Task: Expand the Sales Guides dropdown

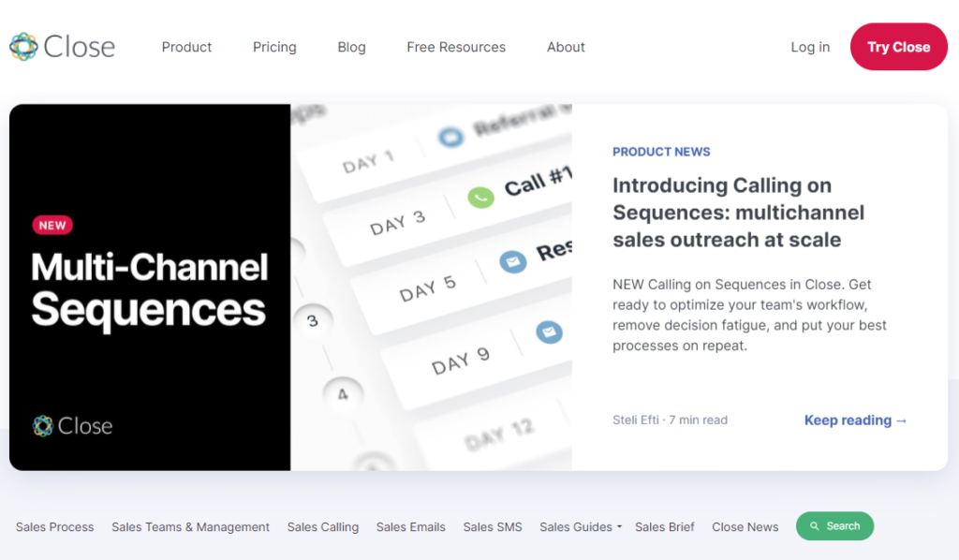Action: click(x=581, y=527)
